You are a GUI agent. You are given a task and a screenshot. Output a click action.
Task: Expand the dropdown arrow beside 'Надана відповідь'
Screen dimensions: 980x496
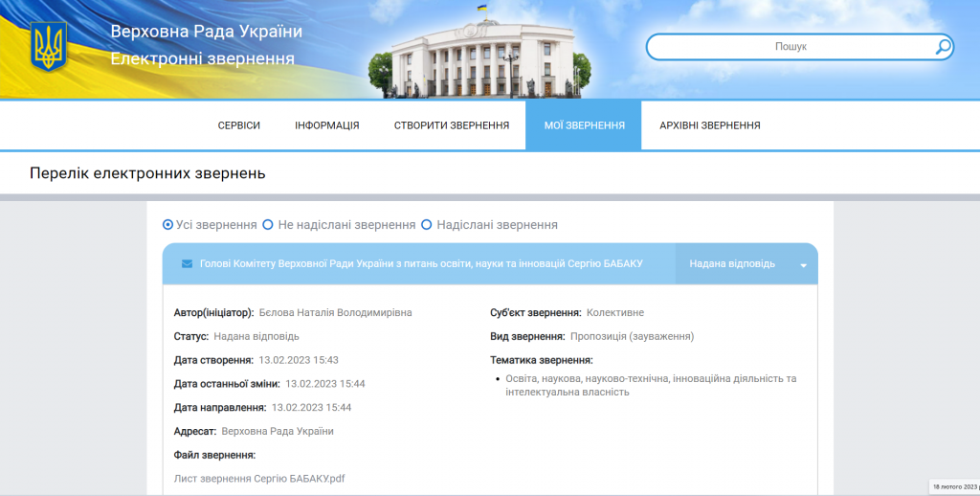[804, 265]
